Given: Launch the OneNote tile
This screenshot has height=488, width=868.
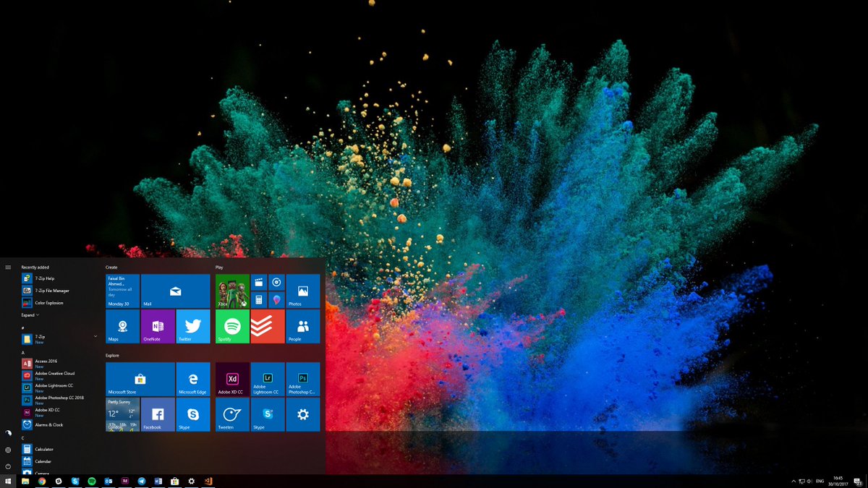Looking at the screenshot, I should (x=158, y=326).
